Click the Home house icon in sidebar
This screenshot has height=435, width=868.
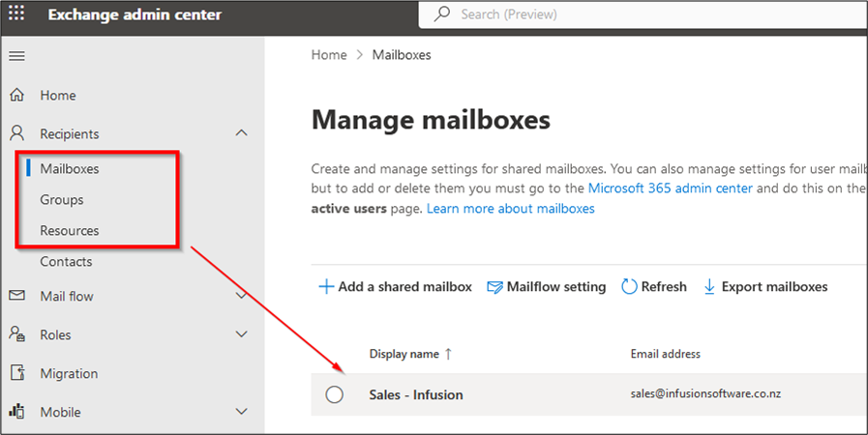coord(17,95)
